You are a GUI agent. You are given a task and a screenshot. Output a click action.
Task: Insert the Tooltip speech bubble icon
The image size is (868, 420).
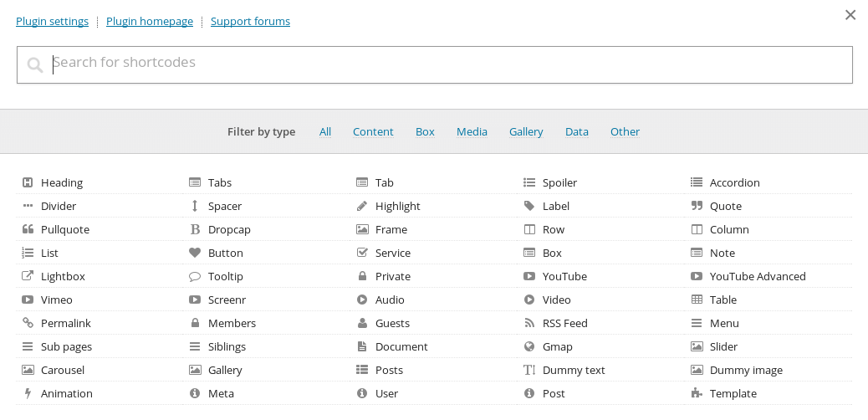click(194, 276)
